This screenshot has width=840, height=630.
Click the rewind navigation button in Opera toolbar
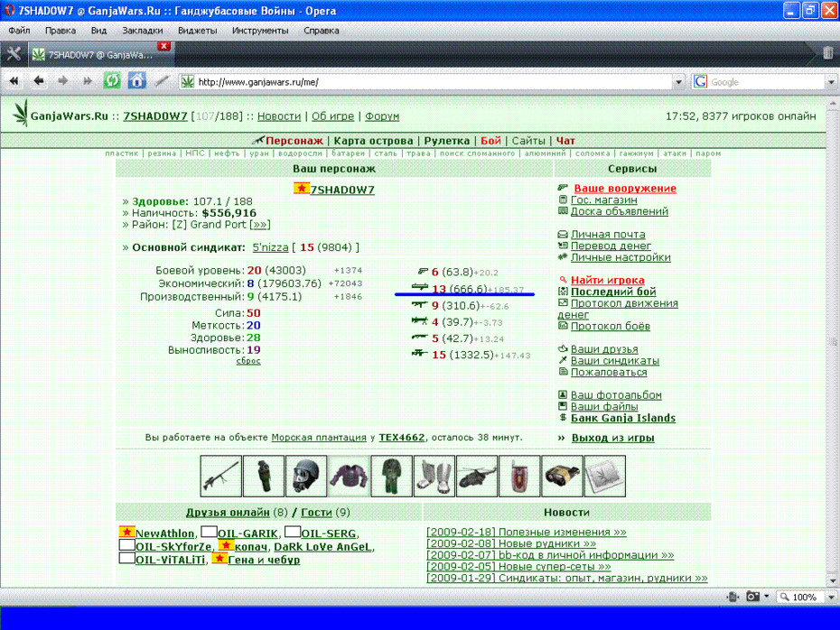click(x=14, y=81)
